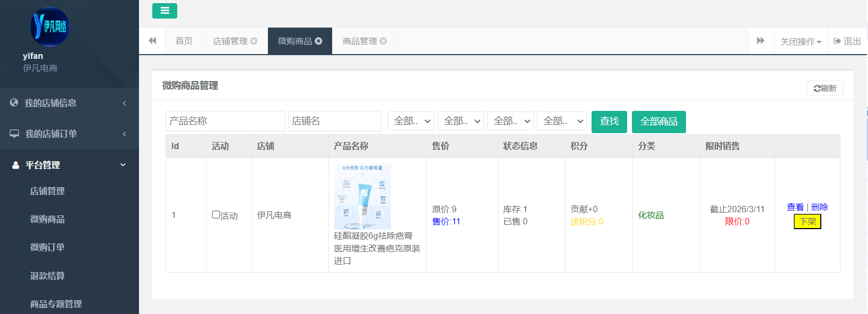Expand 我的店铺信息 sidebar menu
The width and height of the screenshot is (868, 314).
pyautogui.click(x=69, y=103)
